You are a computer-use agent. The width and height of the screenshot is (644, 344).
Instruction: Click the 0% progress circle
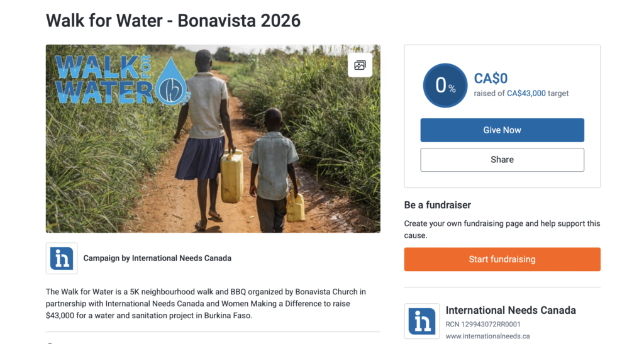[445, 86]
